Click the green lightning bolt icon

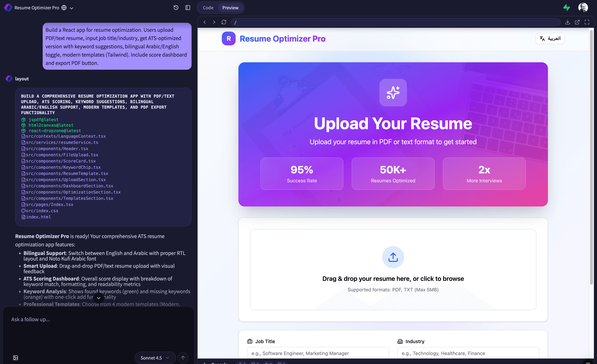566,7
